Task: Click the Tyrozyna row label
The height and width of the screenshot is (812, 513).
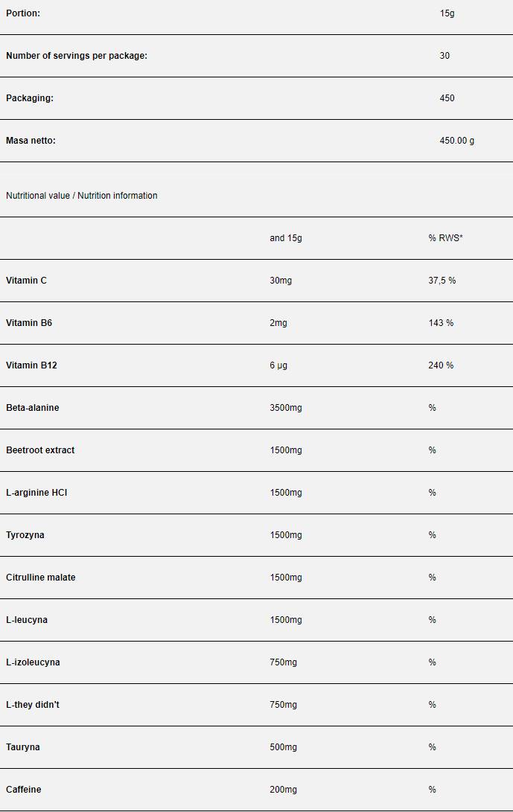Action: [x=25, y=535]
